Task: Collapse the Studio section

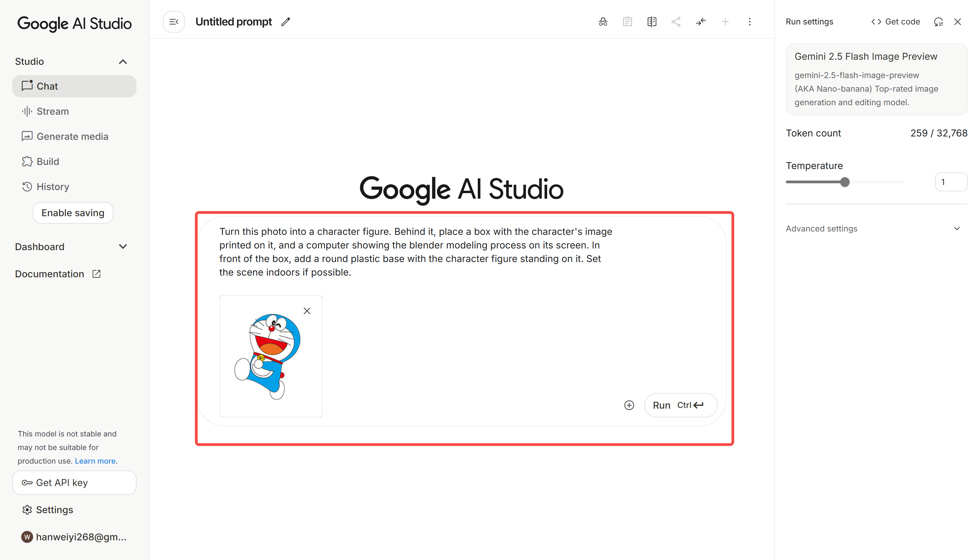Action: [x=123, y=61]
